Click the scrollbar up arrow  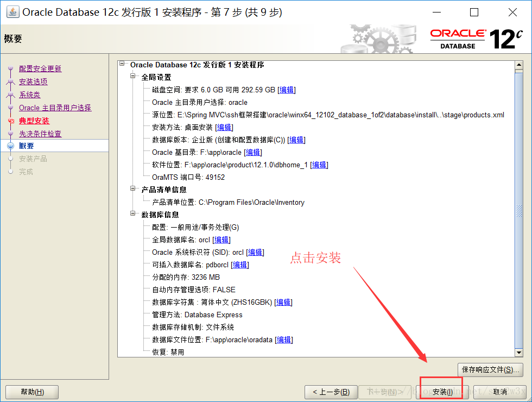point(519,65)
